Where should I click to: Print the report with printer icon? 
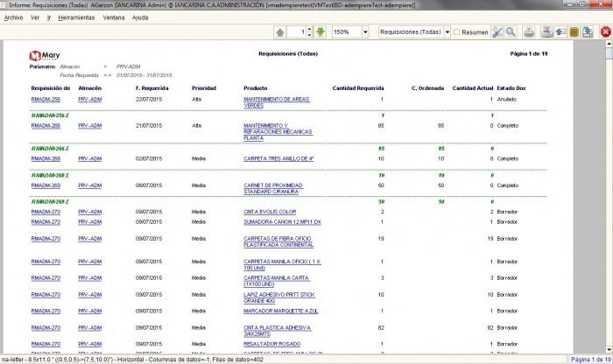click(529, 32)
